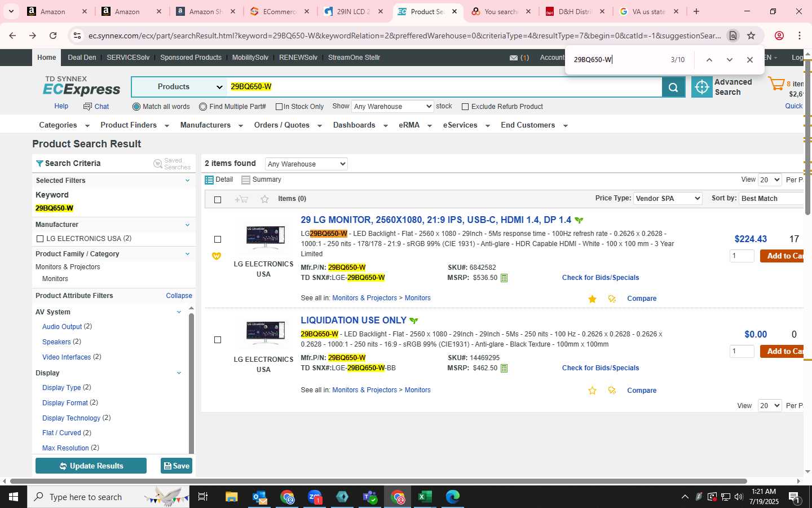
Task: Click quantity field for $224.43 monitor
Action: coord(742,256)
